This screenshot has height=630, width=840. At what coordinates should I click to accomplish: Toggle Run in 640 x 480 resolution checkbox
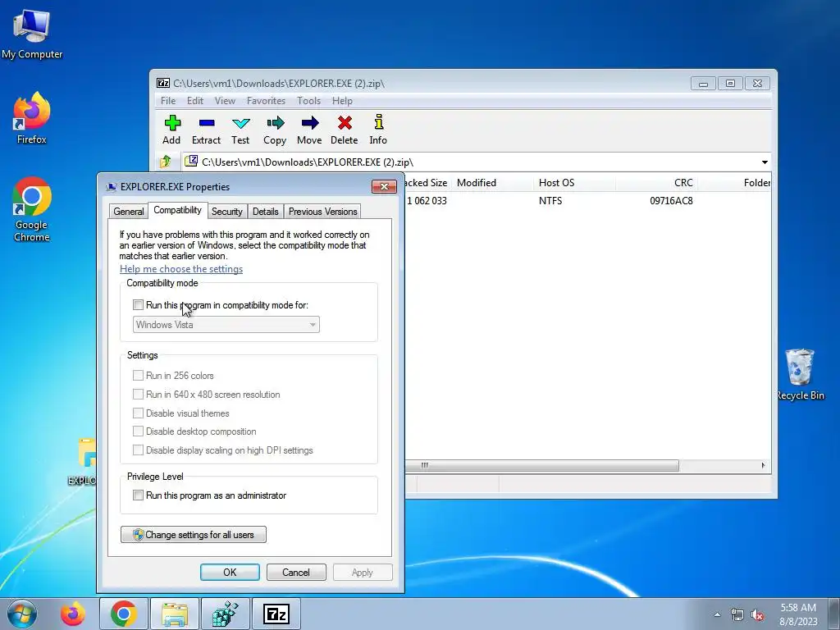tap(138, 395)
